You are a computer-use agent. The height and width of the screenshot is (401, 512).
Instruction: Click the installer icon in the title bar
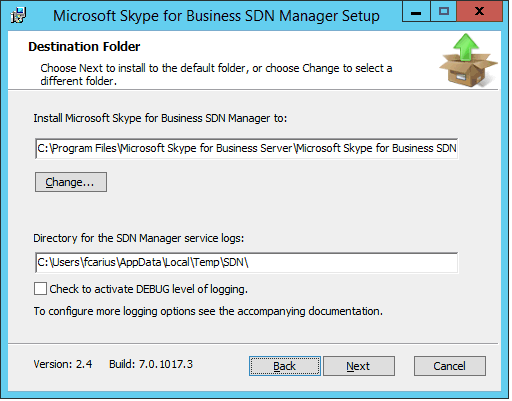click(x=18, y=15)
